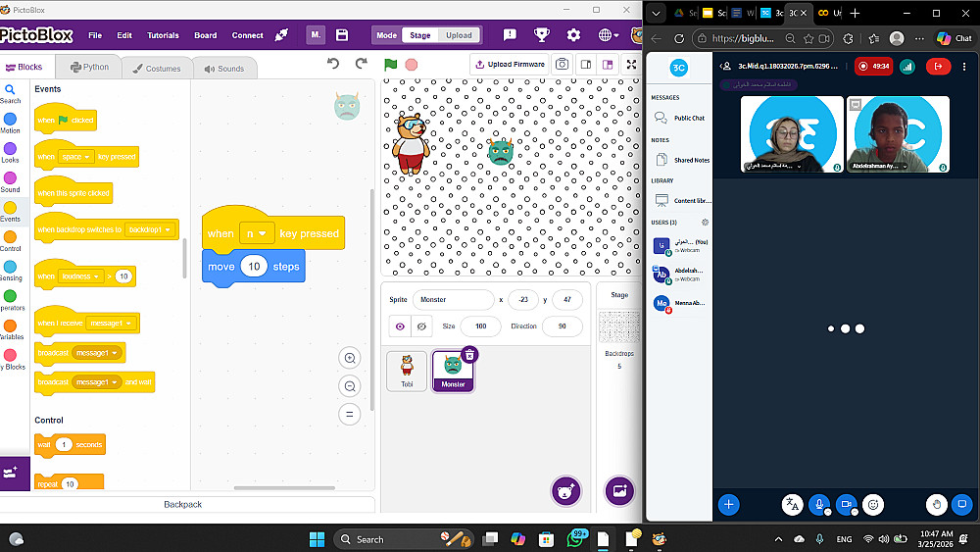Hide the sprite with crossed-eye icon

tap(421, 326)
